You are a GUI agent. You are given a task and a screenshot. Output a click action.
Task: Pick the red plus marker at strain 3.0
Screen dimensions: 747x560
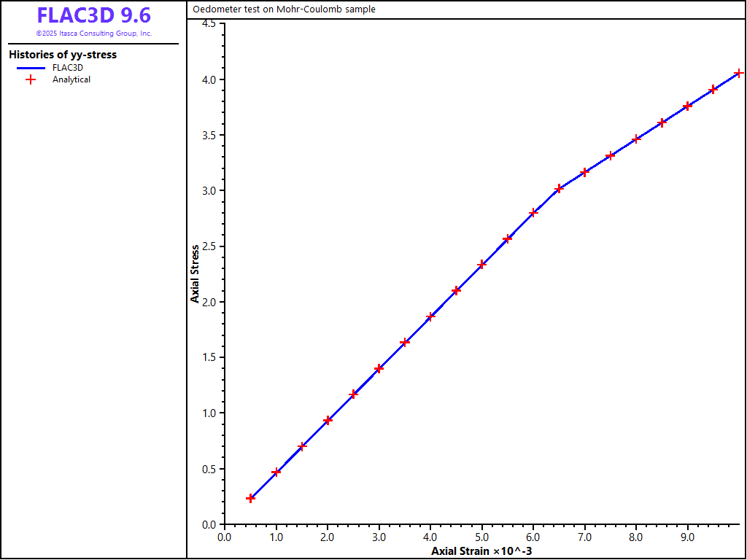[379, 368]
